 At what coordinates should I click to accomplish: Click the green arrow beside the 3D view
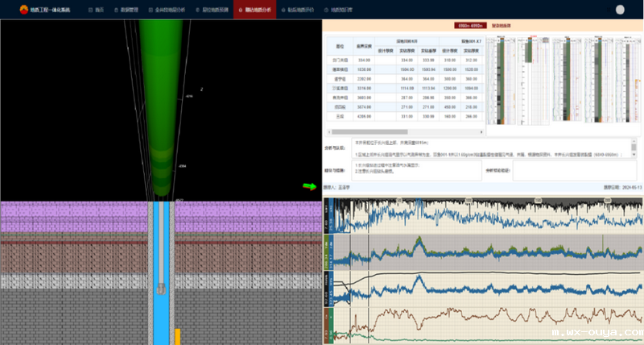coord(309,186)
